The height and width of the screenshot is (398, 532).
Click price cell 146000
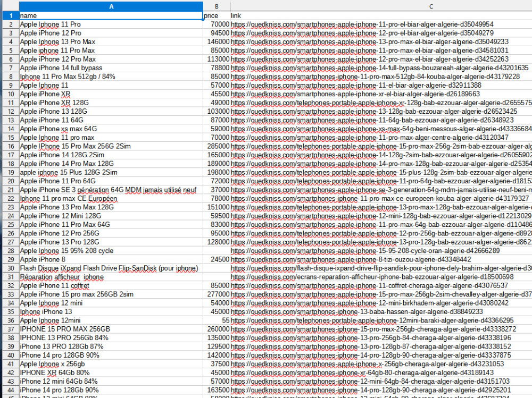tap(217, 41)
